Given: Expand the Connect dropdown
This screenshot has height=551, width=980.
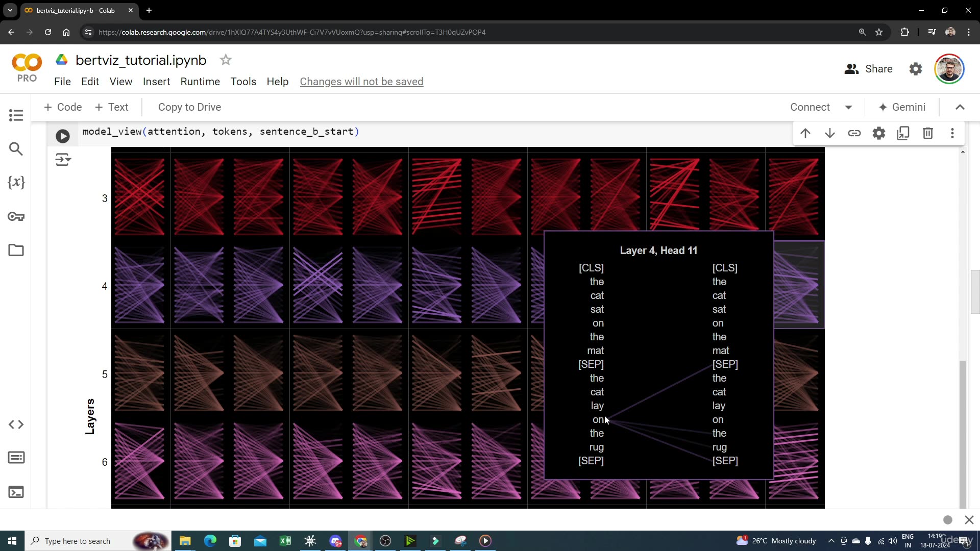Looking at the screenshot, I should pyautogui.click(x=849, y=107).
